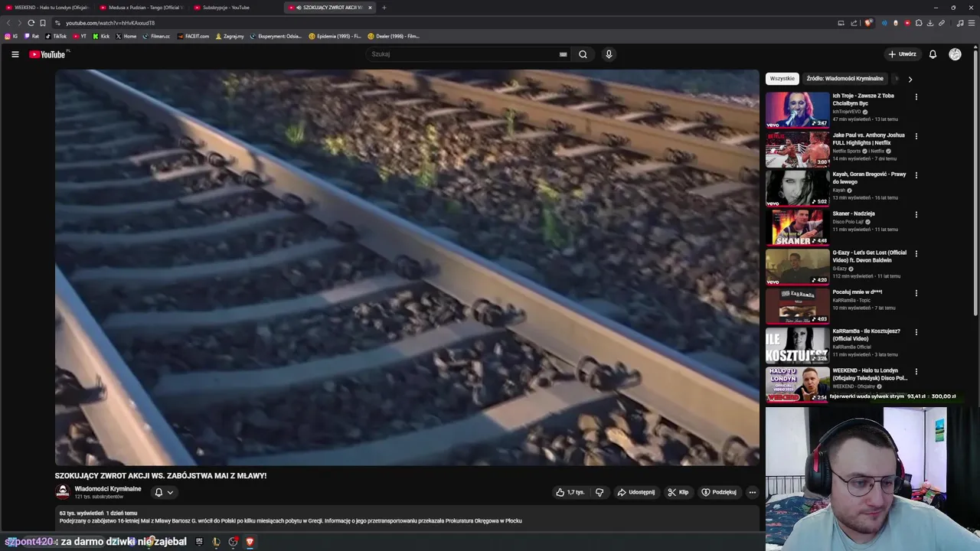Create a clip with Klip button
The width and height of the screenshot is (980, 551).
pos(678,492)
